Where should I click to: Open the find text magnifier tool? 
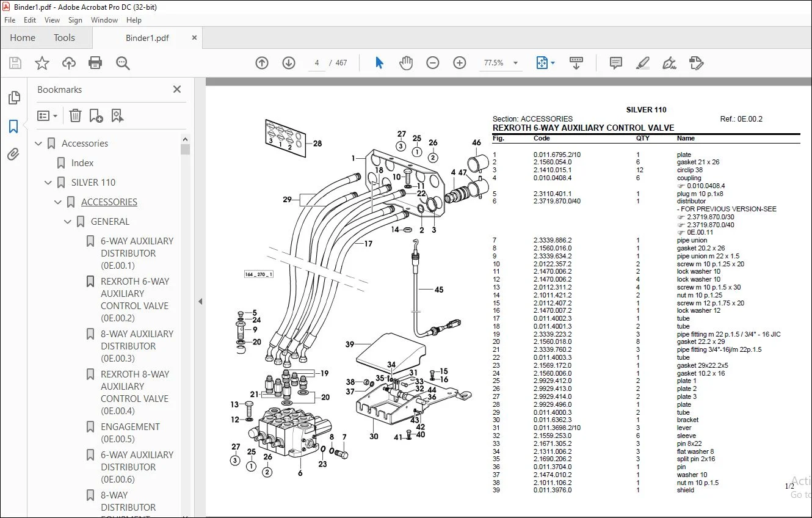[x=123, y=63]
